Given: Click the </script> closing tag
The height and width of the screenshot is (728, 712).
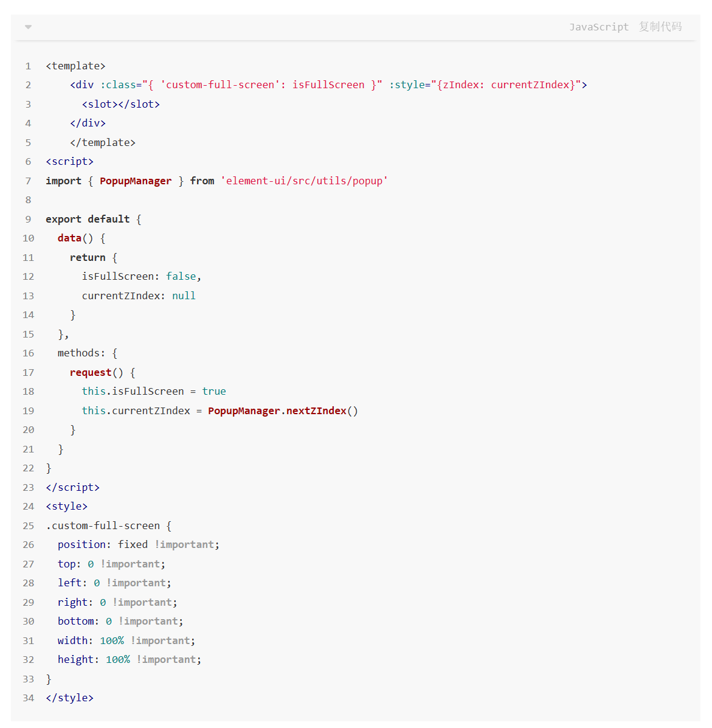Looking at the screenshot, I should (x=72, y=488).
